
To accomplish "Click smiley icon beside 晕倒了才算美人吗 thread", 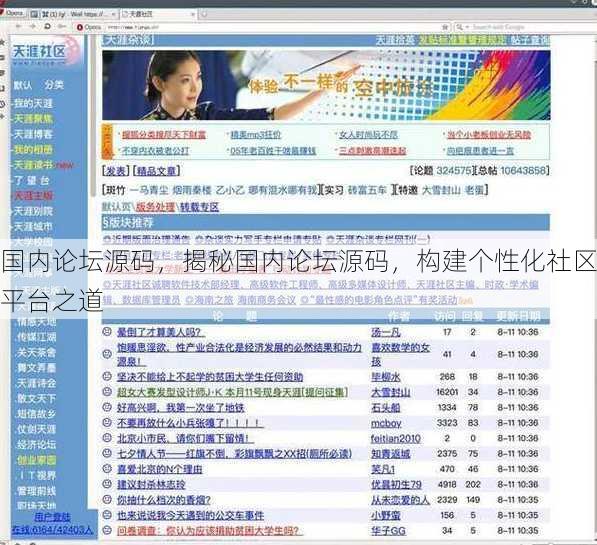I will pyautogui.click(x=107, y=331).
